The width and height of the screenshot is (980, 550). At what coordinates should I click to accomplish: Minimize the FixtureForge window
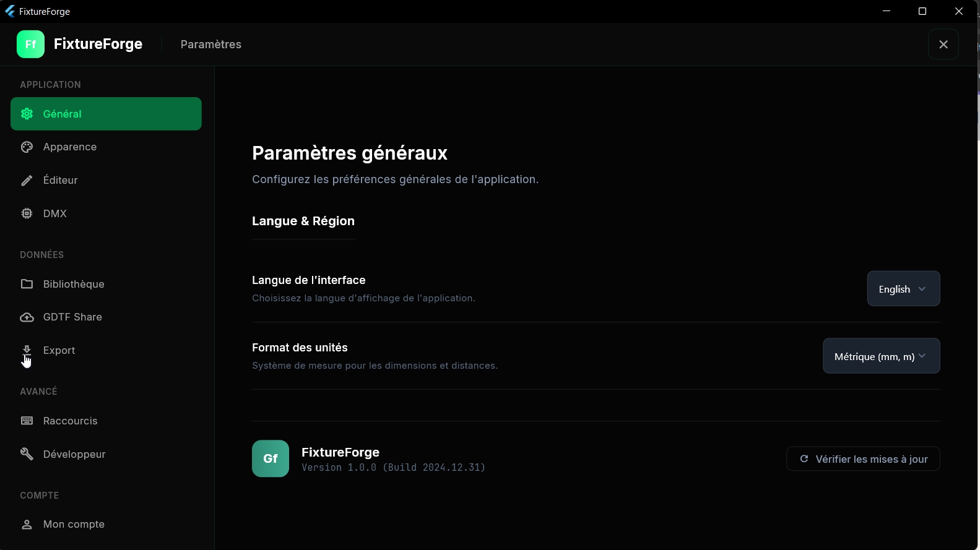(887, 11)
